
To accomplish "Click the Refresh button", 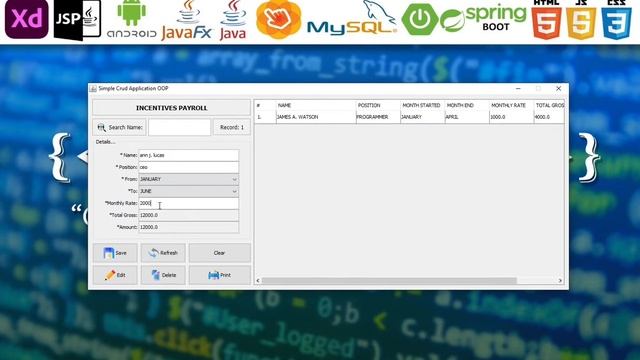I will (163, 253).
